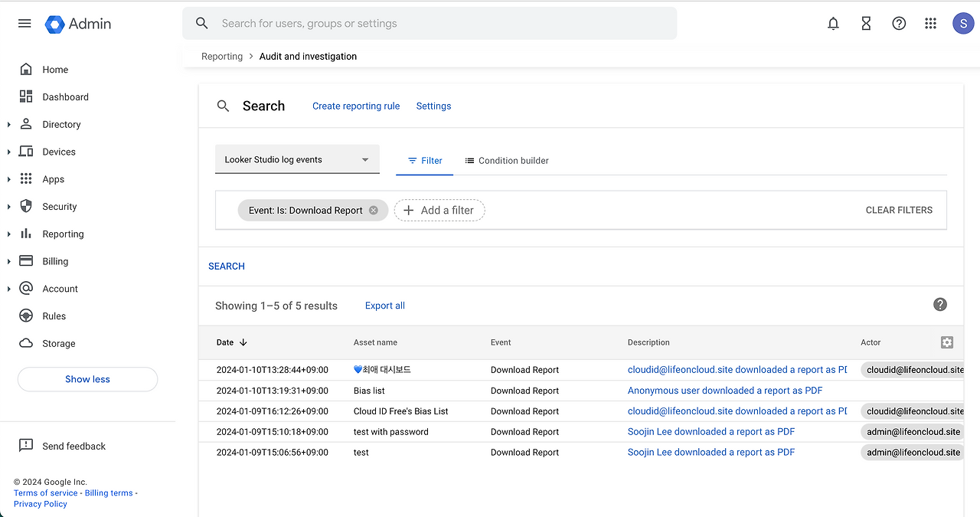Click the SEARCH button
The width and height of the screenshot is (980, 517).
pyautogui.click(x=227, y=267)
